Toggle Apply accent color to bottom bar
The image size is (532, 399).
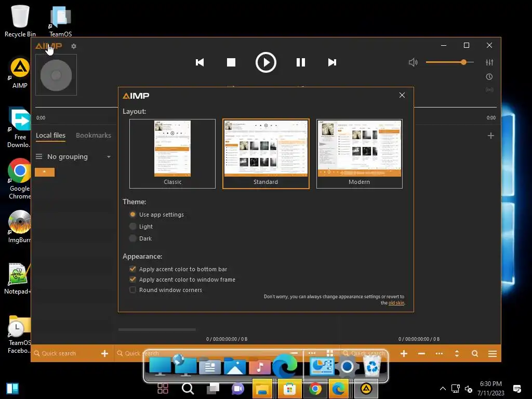click(178, 269)
